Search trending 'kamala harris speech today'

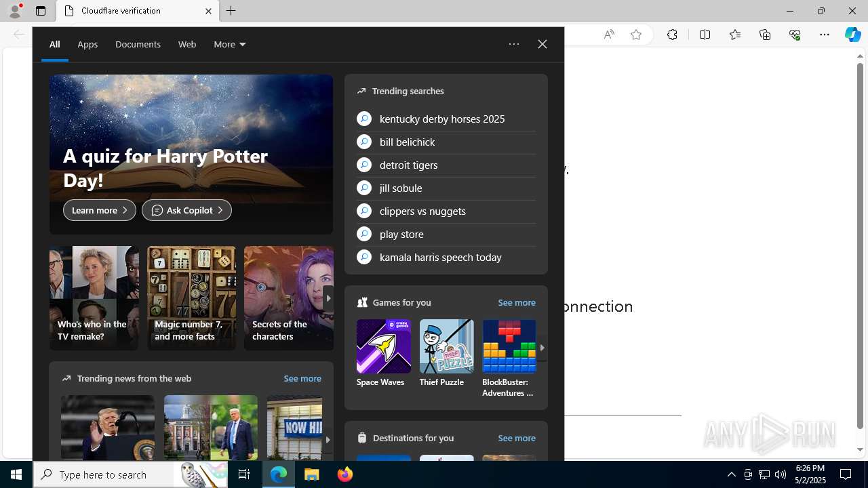click(446, 258)
